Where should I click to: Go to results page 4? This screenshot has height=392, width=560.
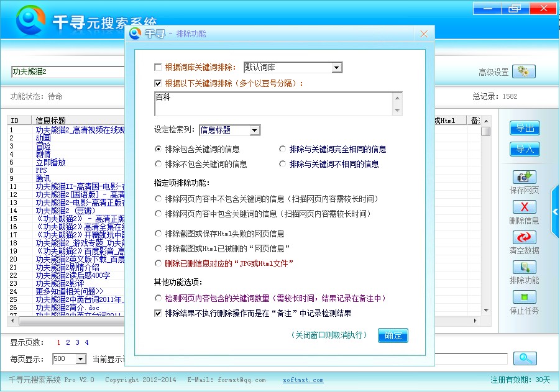coord(86,342)
